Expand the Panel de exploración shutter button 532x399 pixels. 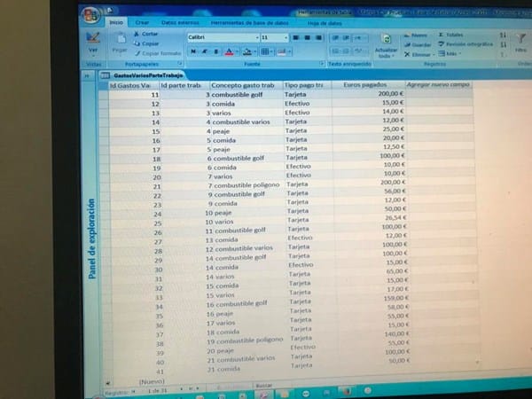tap(87, 75)
